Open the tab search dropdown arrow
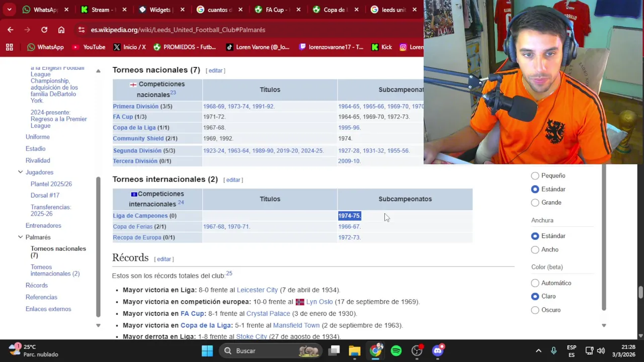Image resolution: width=644 pixels, height=362 pixels. coord(9,10)
